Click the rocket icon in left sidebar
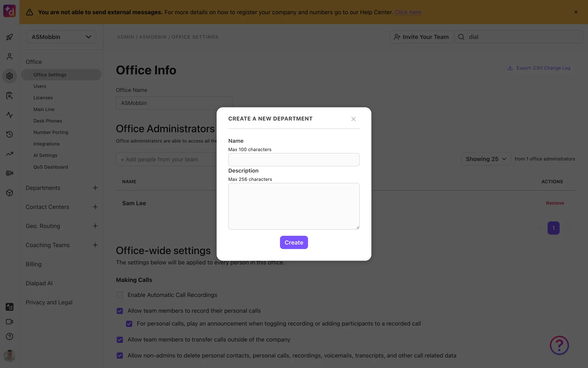The height and width of the screenshot is (368, 588). [9, 37]
